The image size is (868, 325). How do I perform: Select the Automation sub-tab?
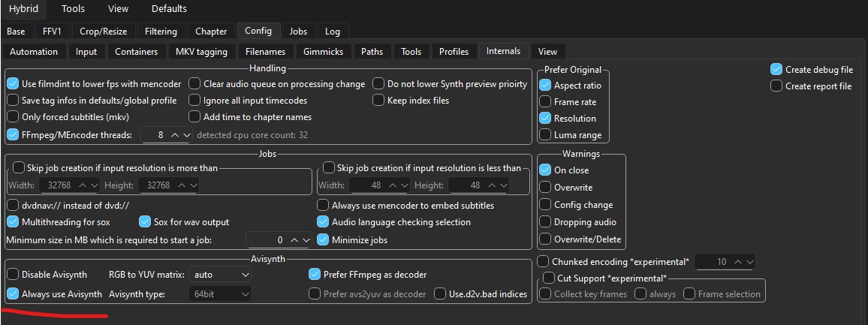(x=33, y=51)
